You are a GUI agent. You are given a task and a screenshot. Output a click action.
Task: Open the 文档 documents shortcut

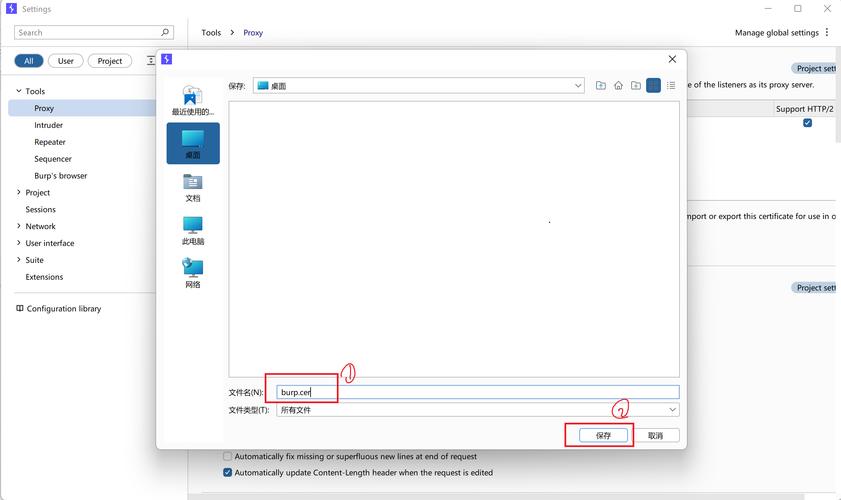193,188
